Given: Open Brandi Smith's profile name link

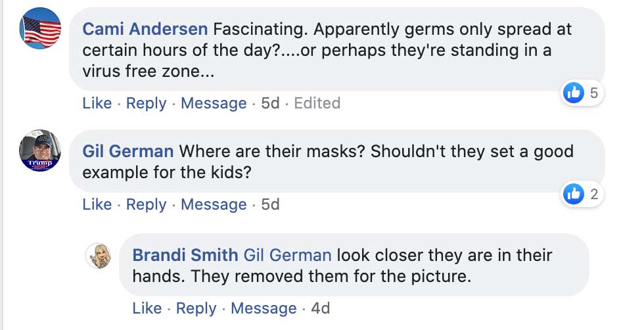Looking at the screenshot, I should pyautogui.click(x=185, y=255).
